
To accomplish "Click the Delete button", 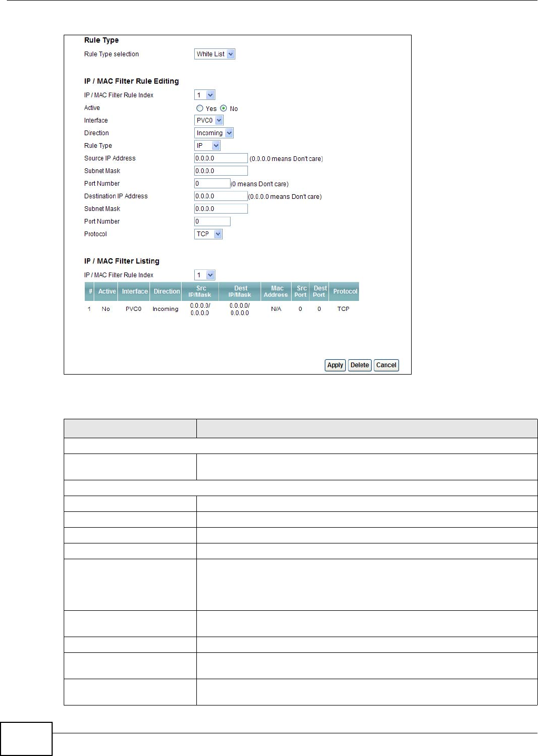I will pos(360,365).
